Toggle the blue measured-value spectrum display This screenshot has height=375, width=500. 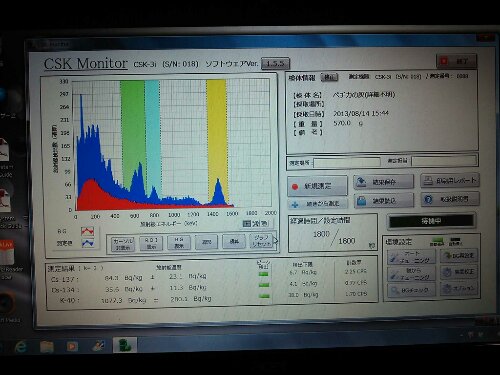[88, 243]
